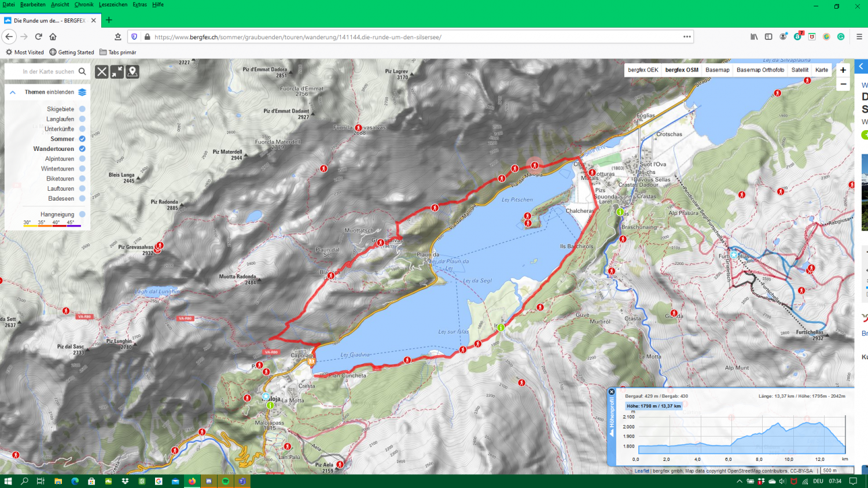Turn on Hangneigung slope overlay

[82, 215]
